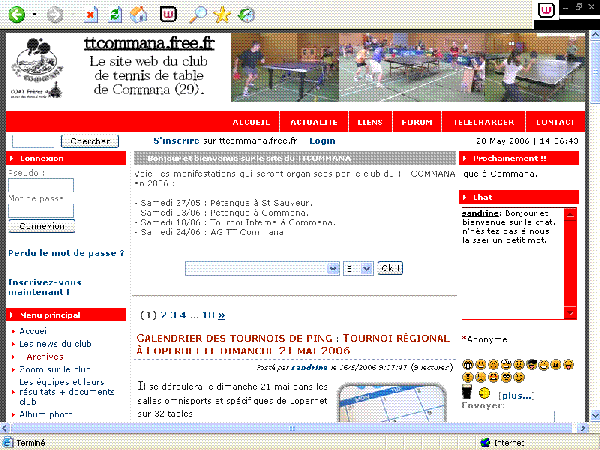
Task: Click the Chercher button
Action: [x=90, y=141]
